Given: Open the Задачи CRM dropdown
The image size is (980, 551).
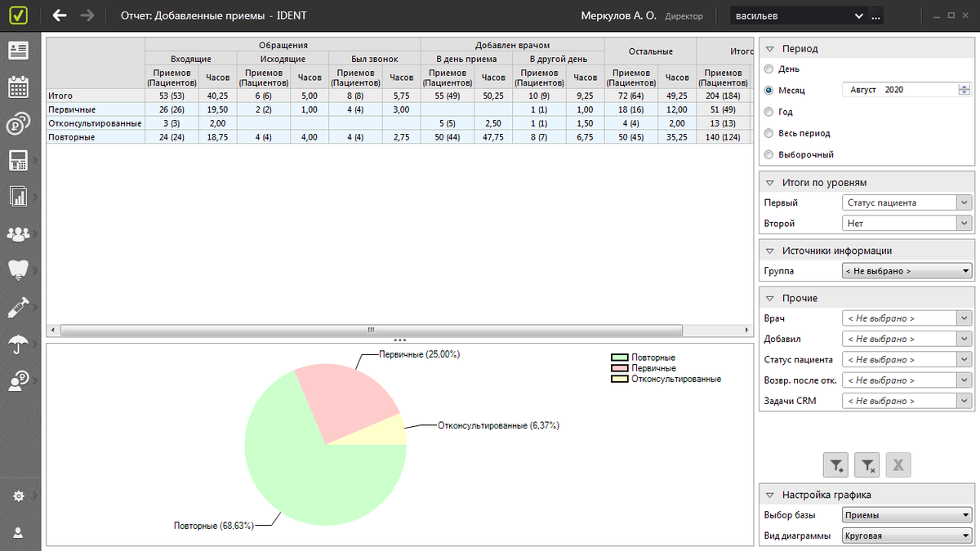Looking at the screenshot, I should pos(906,401).
